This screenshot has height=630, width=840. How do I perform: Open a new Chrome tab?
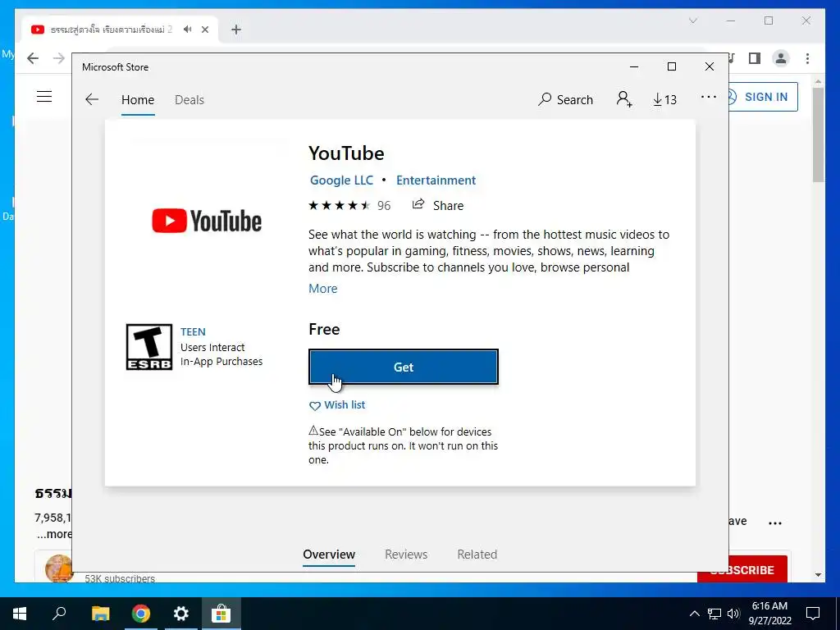(236, 30)
